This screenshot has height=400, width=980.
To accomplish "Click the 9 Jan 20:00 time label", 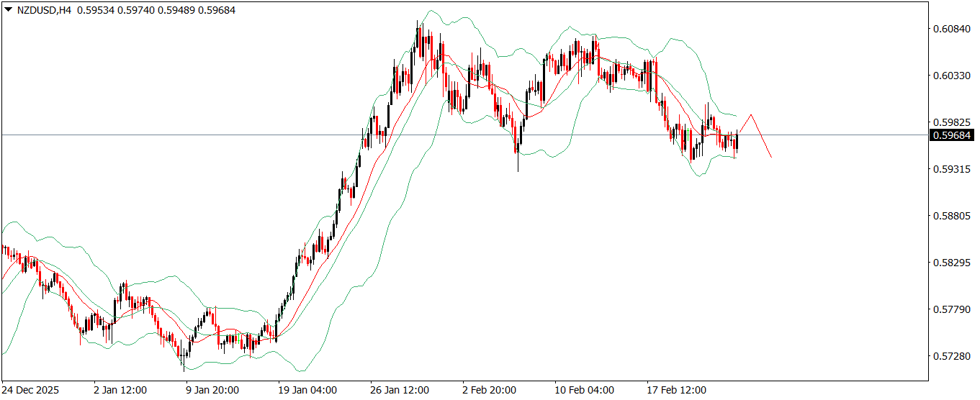I will [213, 390].
